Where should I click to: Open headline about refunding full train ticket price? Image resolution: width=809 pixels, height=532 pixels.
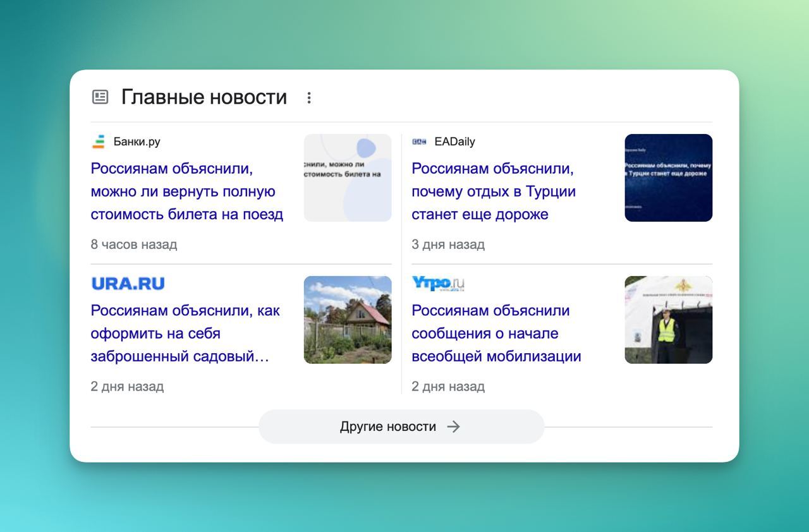coord(187,191)
